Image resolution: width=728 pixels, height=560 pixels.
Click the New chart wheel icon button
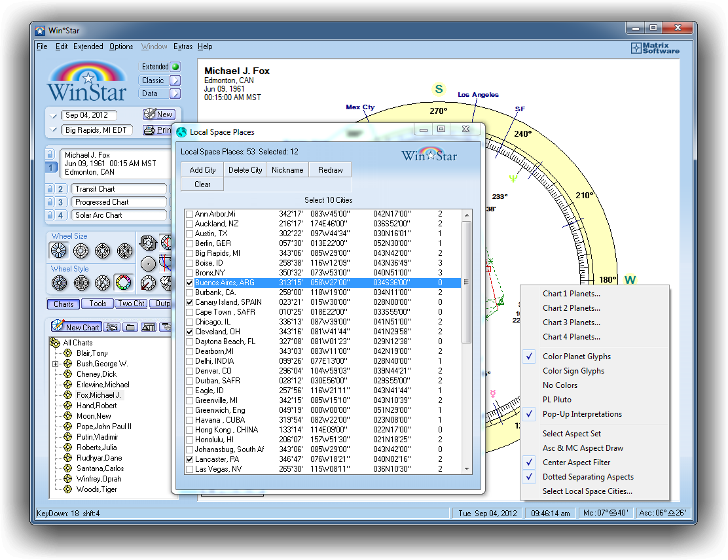(158, 114)
